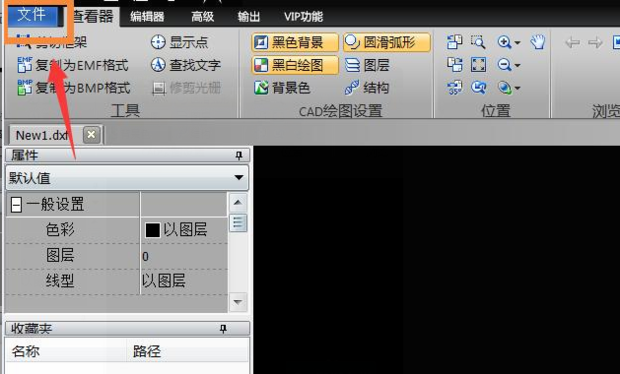Close the New1.dxf document tab
620x374 pixels.
point(91,135)
